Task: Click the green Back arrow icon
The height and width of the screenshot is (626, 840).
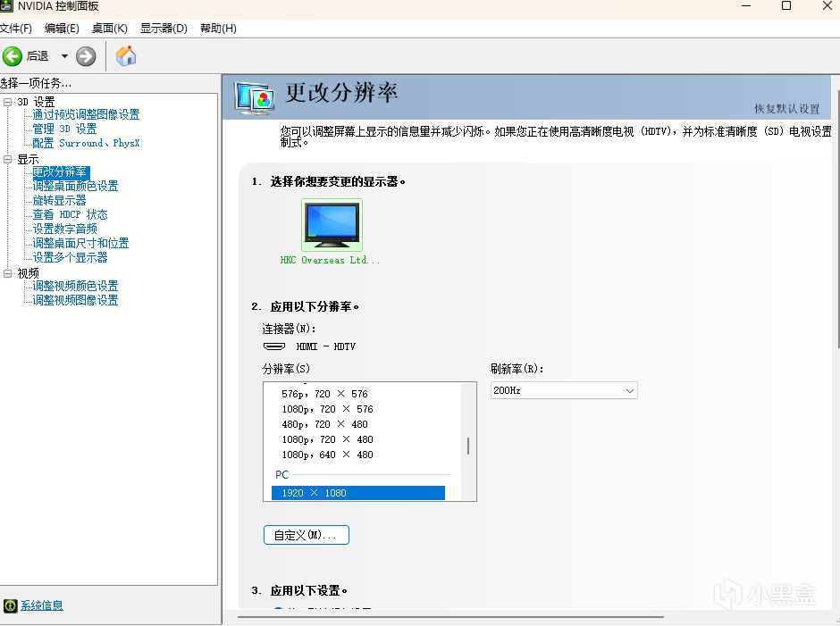Action: tap(13, 55)
